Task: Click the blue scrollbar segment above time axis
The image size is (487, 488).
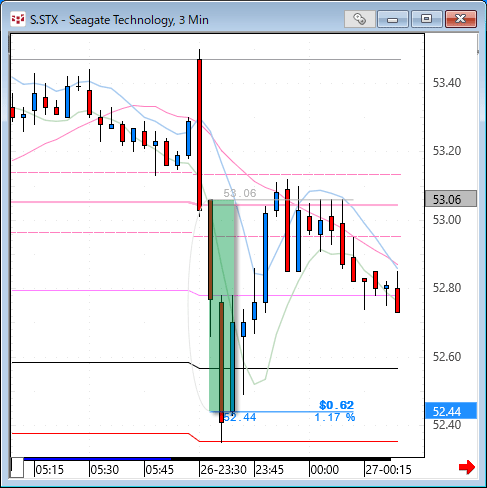Action: (97, 459)
